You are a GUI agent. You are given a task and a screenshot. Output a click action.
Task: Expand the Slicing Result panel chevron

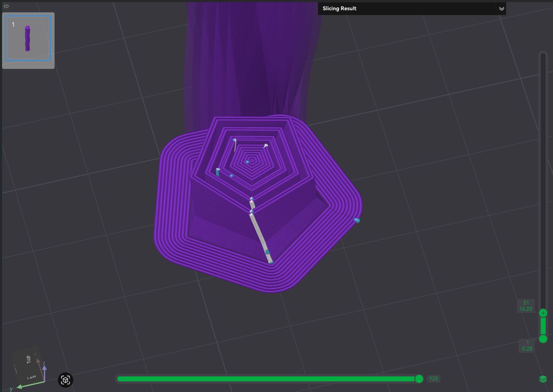coord(501,9)
